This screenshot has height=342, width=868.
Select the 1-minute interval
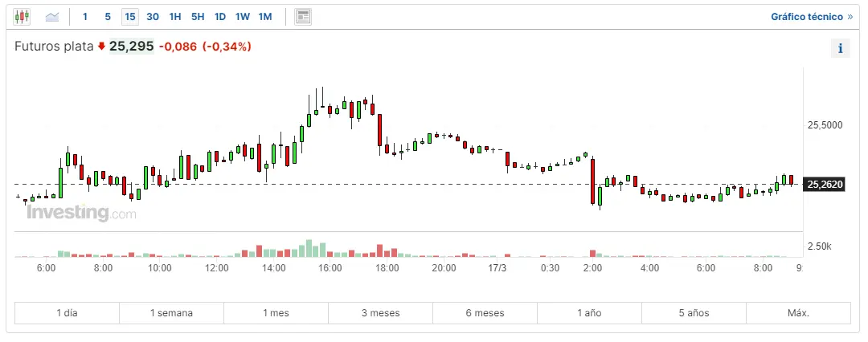(x=85, y=16)
